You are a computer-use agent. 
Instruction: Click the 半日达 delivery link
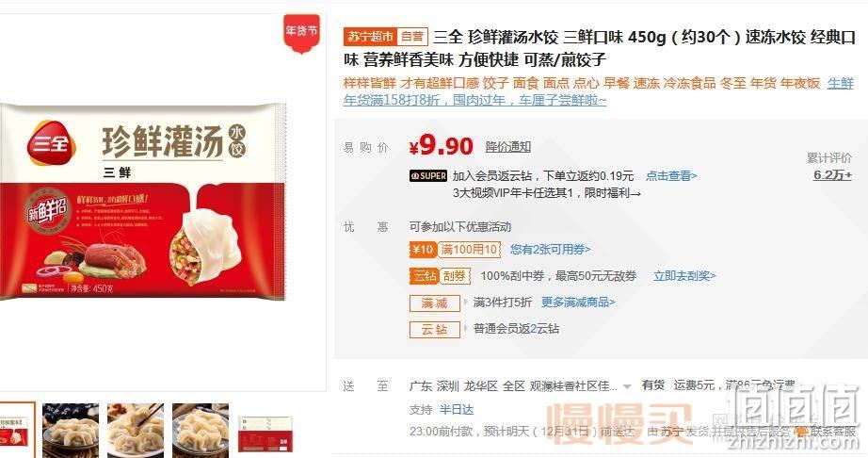pos(457,410)
